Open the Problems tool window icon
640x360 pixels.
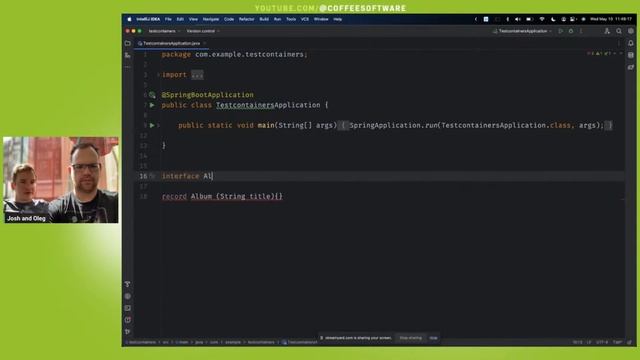tap(128, 320)
